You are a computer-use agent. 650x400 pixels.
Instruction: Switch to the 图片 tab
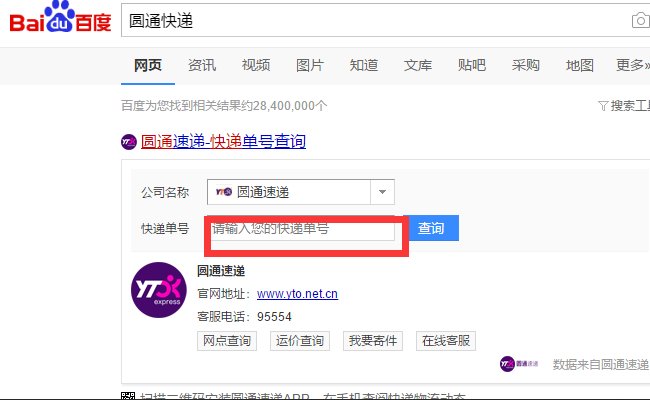[310, 65]
